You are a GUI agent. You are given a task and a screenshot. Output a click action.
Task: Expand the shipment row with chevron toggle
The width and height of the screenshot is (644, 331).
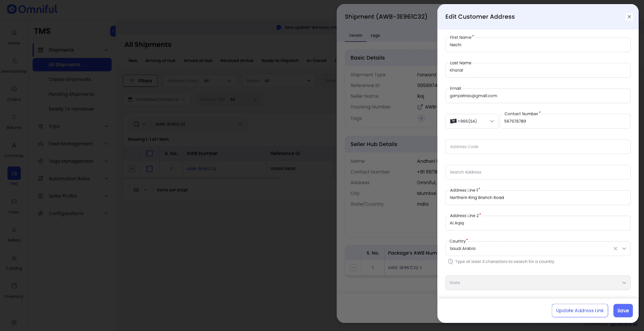point(132,169)
